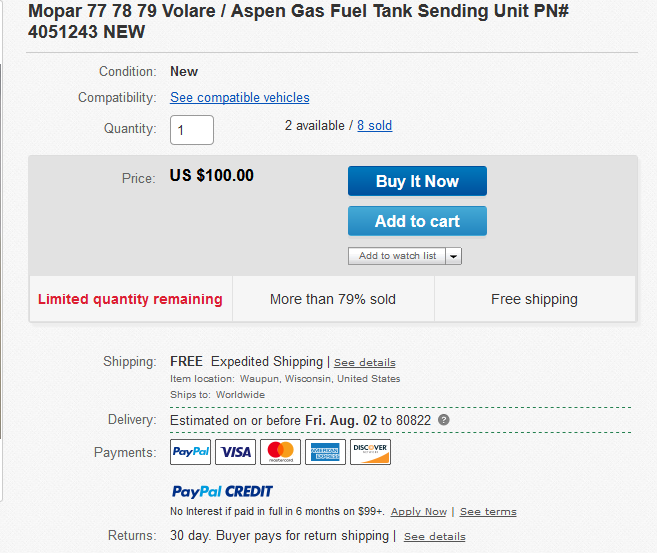Expand the Add to watch list dropdown arrow
This screenshot has width=657, height=553.
[x=454, y=256]
